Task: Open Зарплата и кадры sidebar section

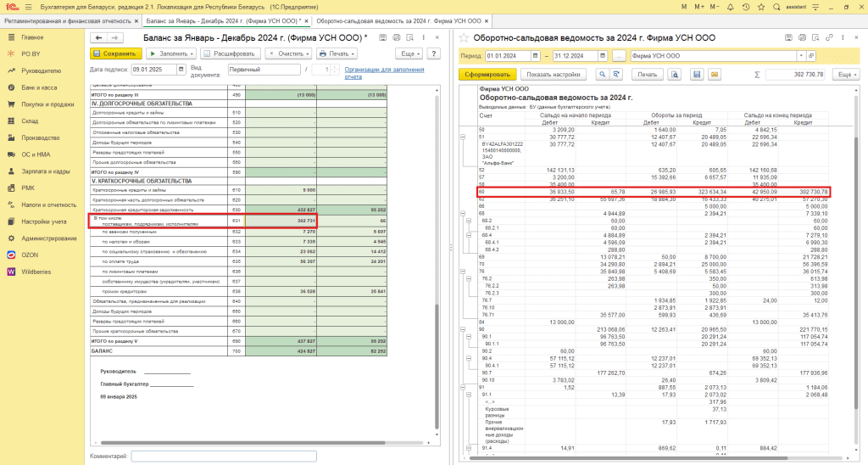Action: click(46, 171)
